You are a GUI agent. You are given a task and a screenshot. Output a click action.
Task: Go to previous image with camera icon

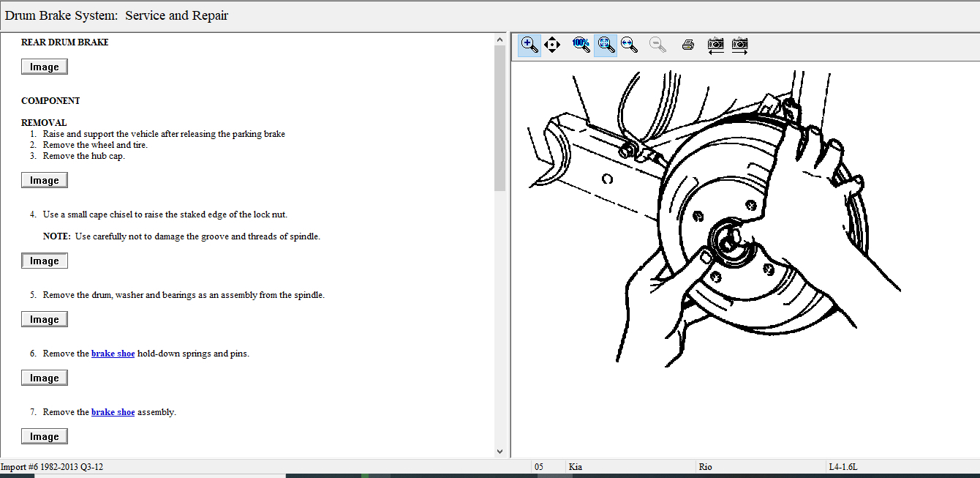(x=716, y=45)
